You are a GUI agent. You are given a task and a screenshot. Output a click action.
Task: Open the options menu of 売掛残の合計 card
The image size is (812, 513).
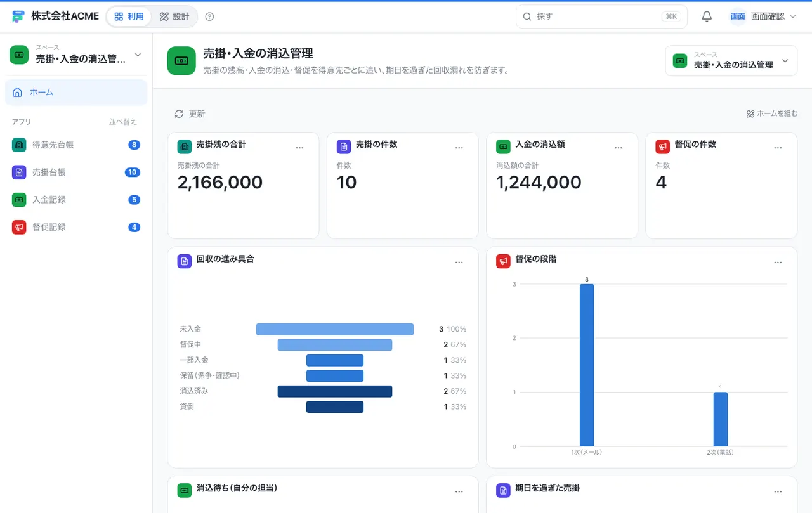click(300, 148)
